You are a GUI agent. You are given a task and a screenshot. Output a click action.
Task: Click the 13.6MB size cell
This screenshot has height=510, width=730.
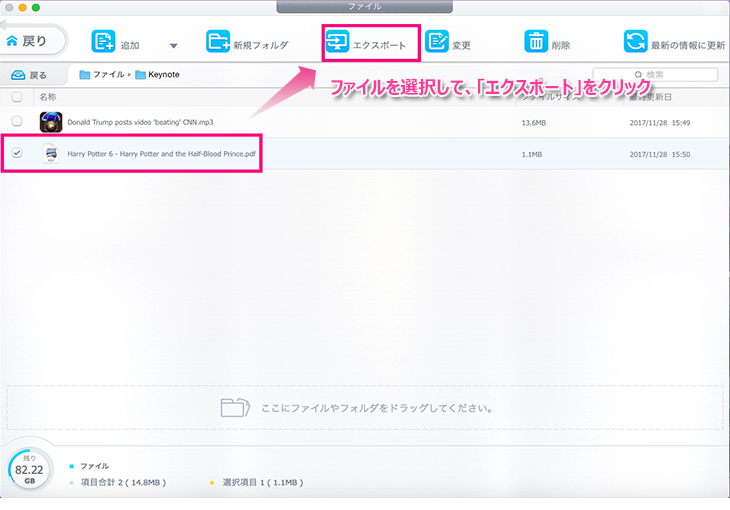534,123
